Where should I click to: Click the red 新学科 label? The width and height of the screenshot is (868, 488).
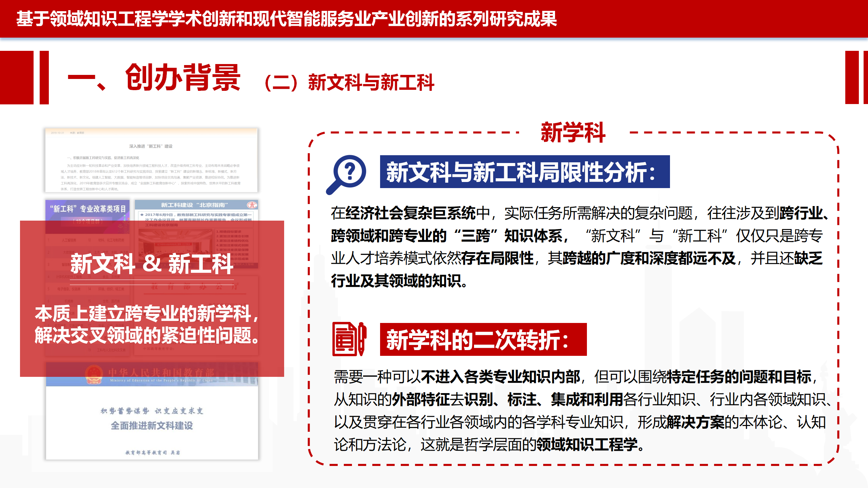coord(573,133)
